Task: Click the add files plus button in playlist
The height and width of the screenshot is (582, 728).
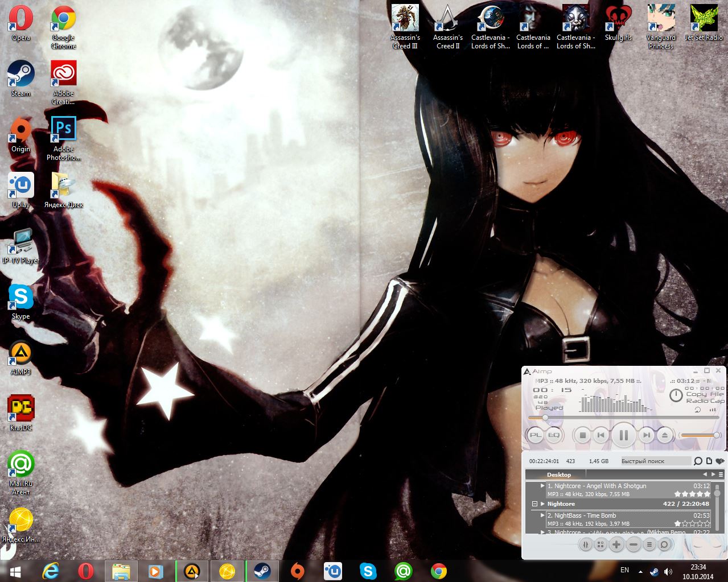Action: click(x=616, y=544)
